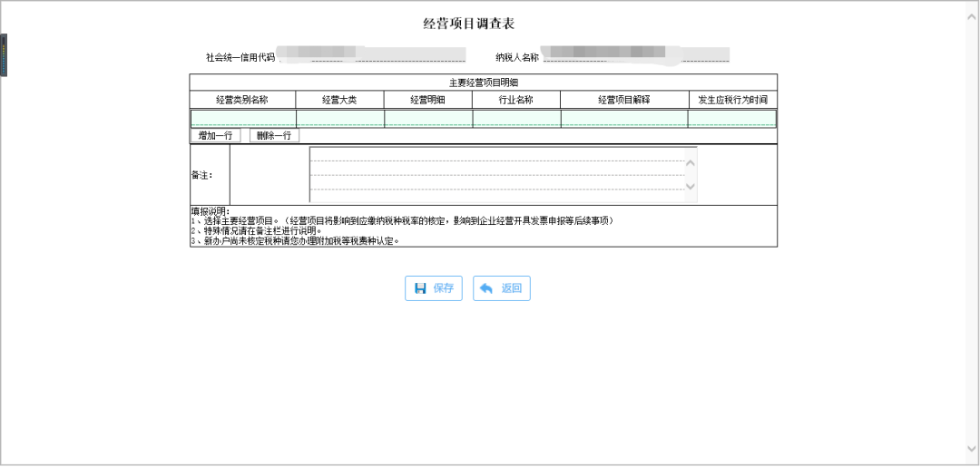Click the 纳税人名称 field
The height and width of the screenshot is (467, 980).
point(635,54)
